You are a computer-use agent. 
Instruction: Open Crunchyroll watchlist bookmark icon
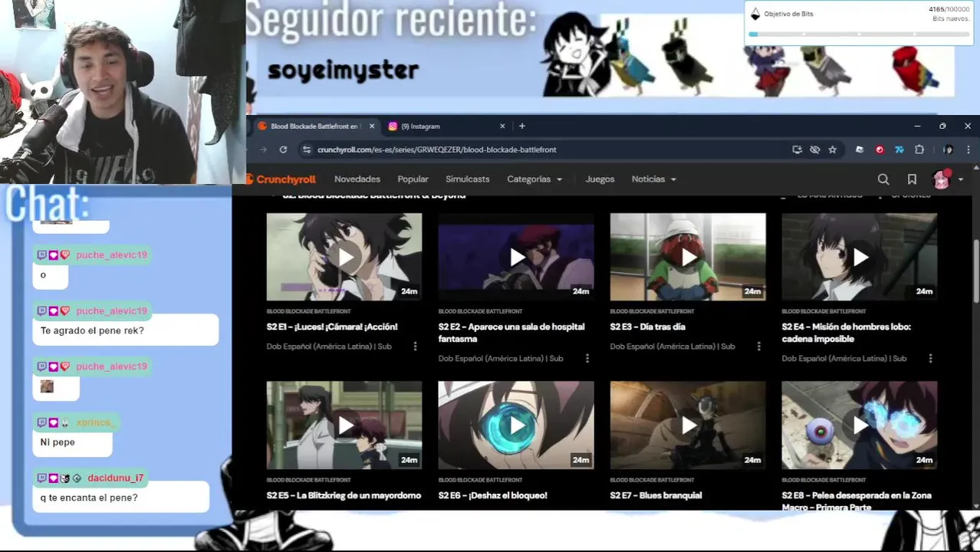912,179
